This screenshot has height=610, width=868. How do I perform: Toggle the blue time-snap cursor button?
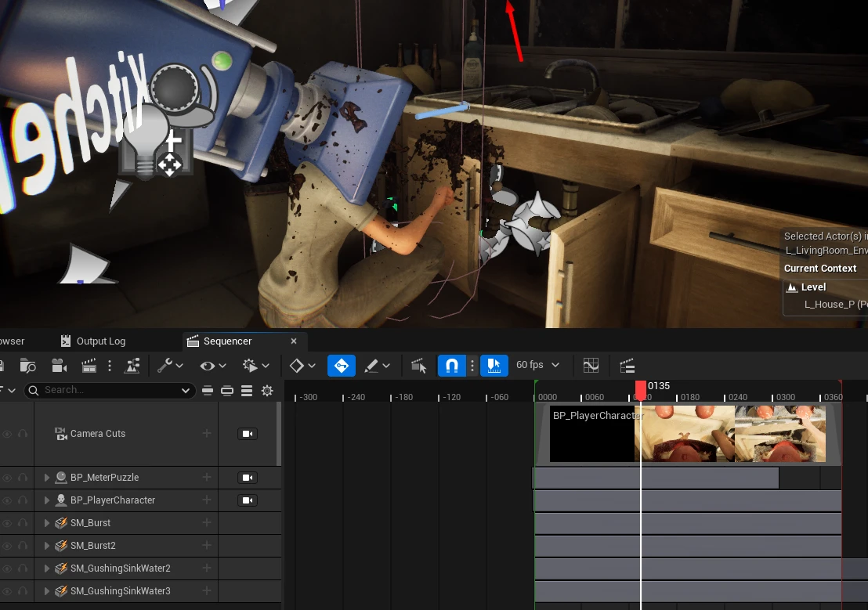[494, 366]
